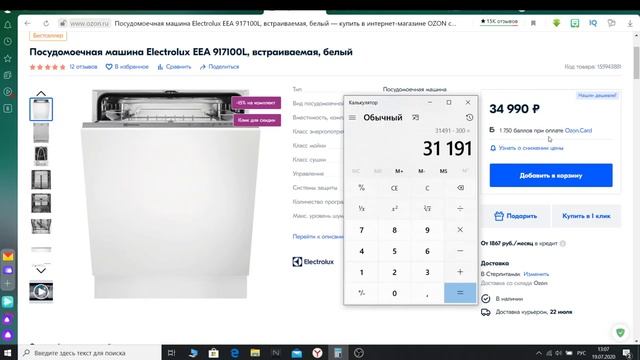Click divide operator in calculator

pos(460,209)
